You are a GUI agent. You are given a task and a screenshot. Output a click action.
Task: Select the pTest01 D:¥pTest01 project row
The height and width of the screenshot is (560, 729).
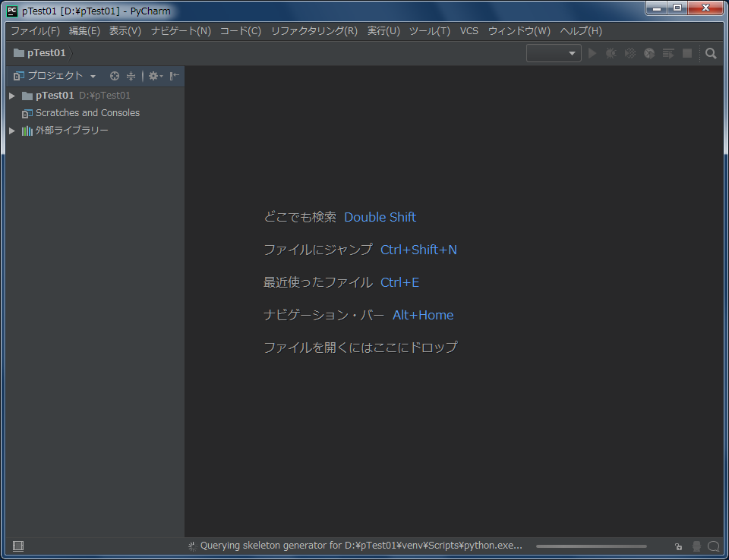click(96, 96)
